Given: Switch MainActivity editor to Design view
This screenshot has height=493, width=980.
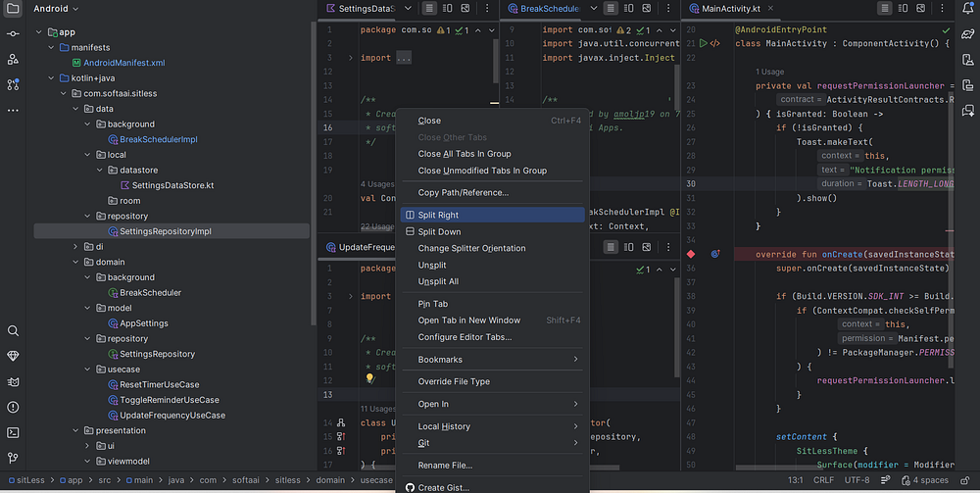Looking at the screenshot, I should (x=920, y=8).
